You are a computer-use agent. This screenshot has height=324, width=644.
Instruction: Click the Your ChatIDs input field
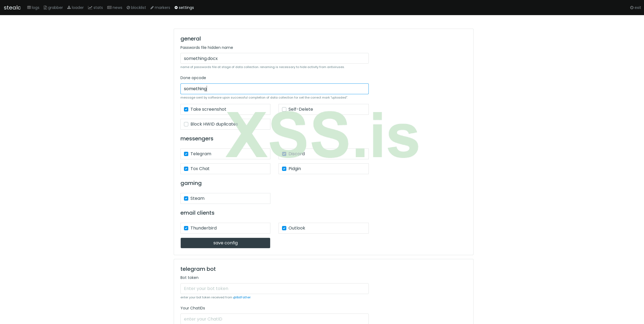[274, 319]
